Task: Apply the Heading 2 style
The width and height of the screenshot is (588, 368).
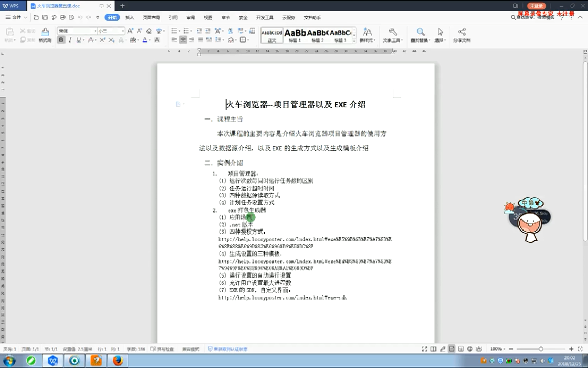Action: pos(318,36)
